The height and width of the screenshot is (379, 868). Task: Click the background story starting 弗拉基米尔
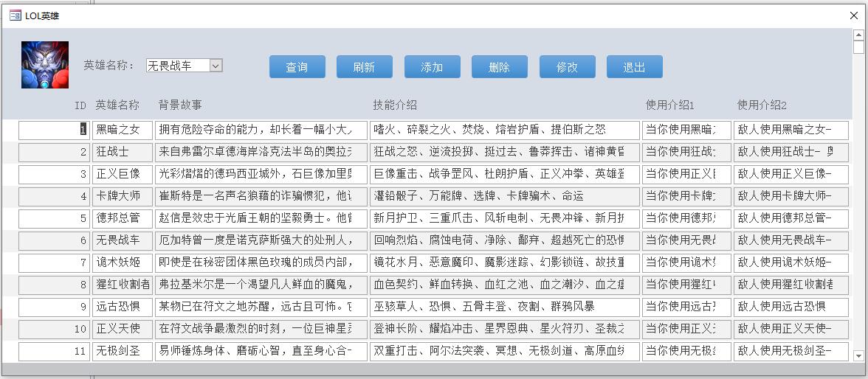click(x=261, y=285)
